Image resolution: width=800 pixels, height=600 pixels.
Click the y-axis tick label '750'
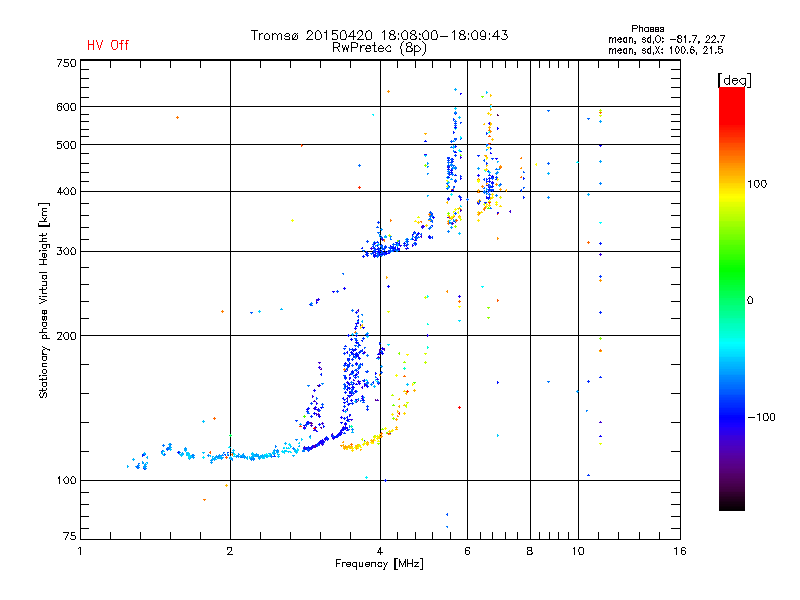coord(66,63)
